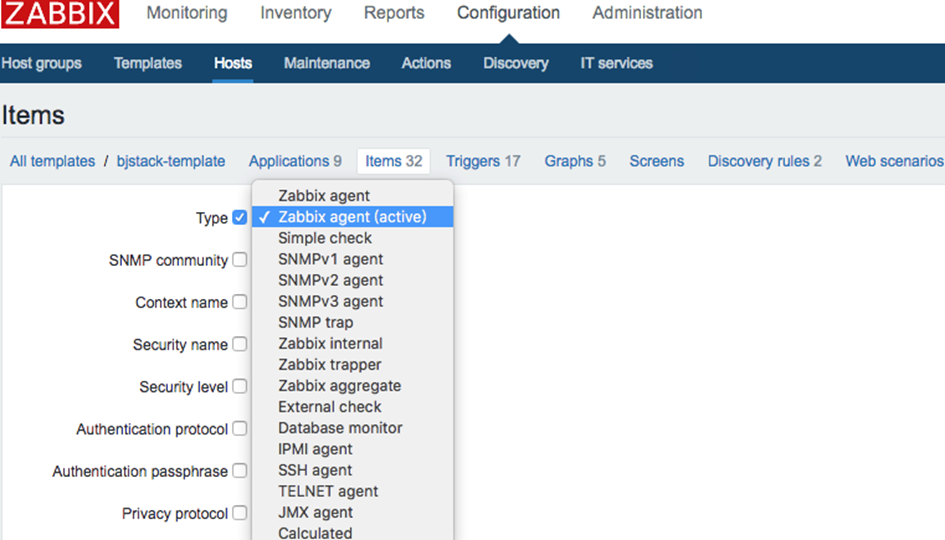Viewport: 945px width, 540px height.
Task: Choose Zabbix agent from type list
Action: pyautogui.click(x=353, y=196)
